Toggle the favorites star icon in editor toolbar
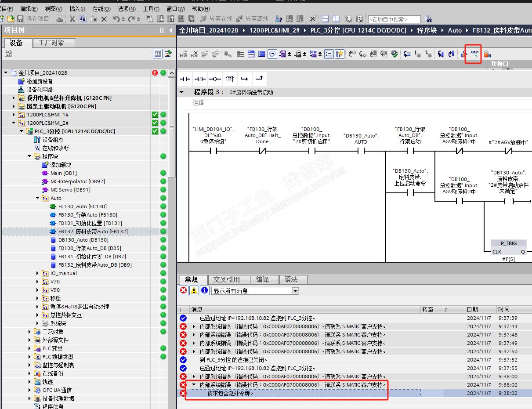Viewport: 532px width, 409px height. [340, 54]
